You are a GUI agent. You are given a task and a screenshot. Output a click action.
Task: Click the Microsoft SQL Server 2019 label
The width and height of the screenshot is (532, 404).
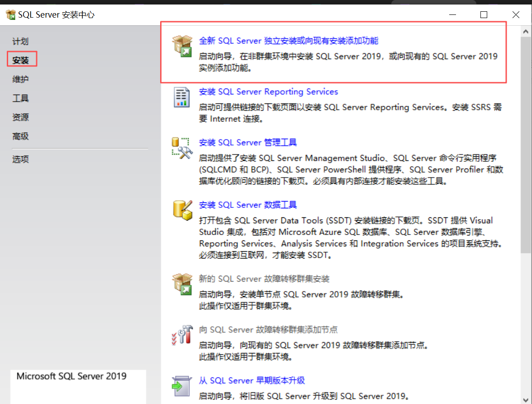pyautogui.click(x=71, y=376)
